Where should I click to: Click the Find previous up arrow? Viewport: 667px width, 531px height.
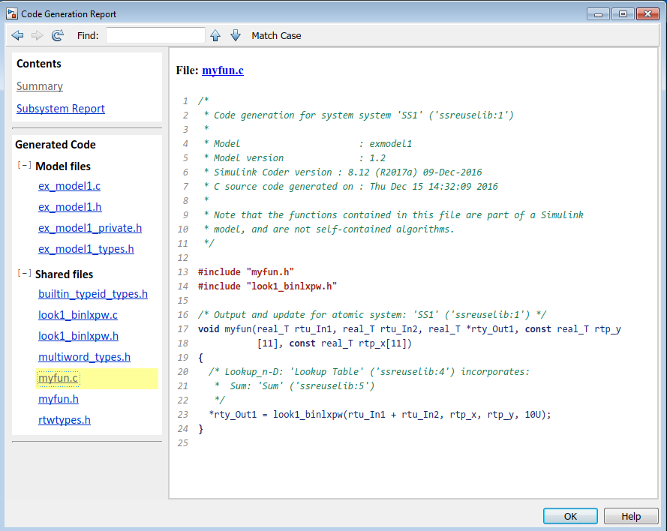pyautogui.click(x=216, y=35)
